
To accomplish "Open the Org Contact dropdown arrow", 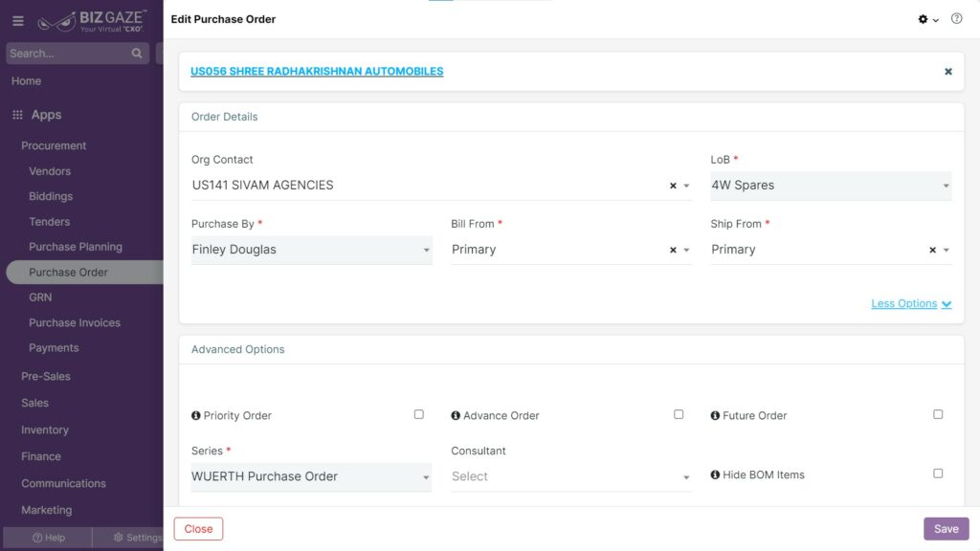I will point(686,186).
